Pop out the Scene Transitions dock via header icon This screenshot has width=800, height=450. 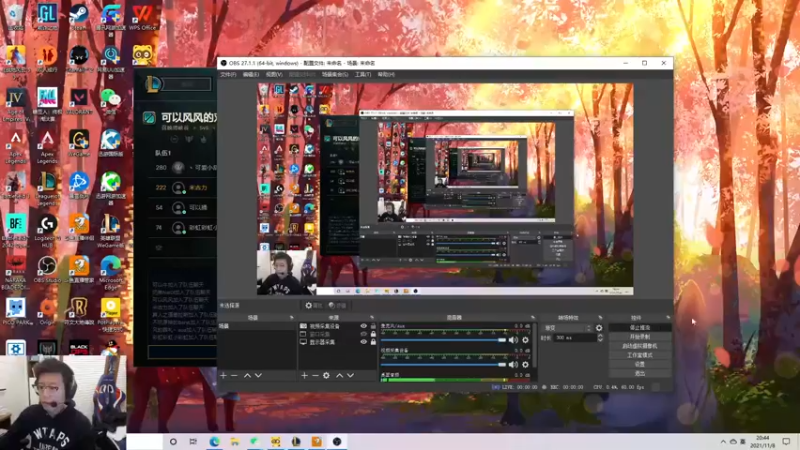pyautogui.click(x=600, y=318)
